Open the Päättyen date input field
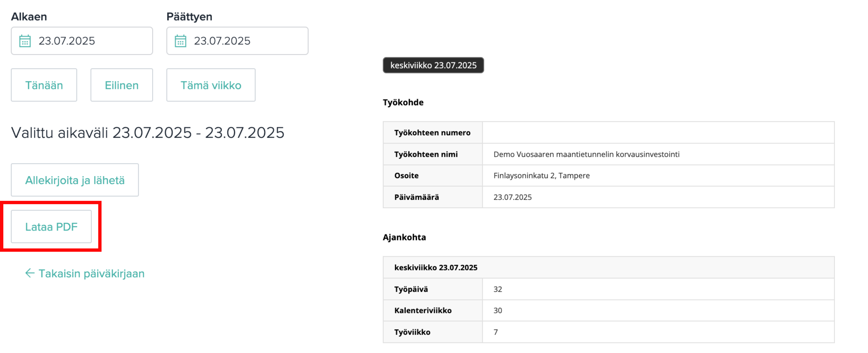The height and width of the screenshot is (353, 868). [237, 41]
